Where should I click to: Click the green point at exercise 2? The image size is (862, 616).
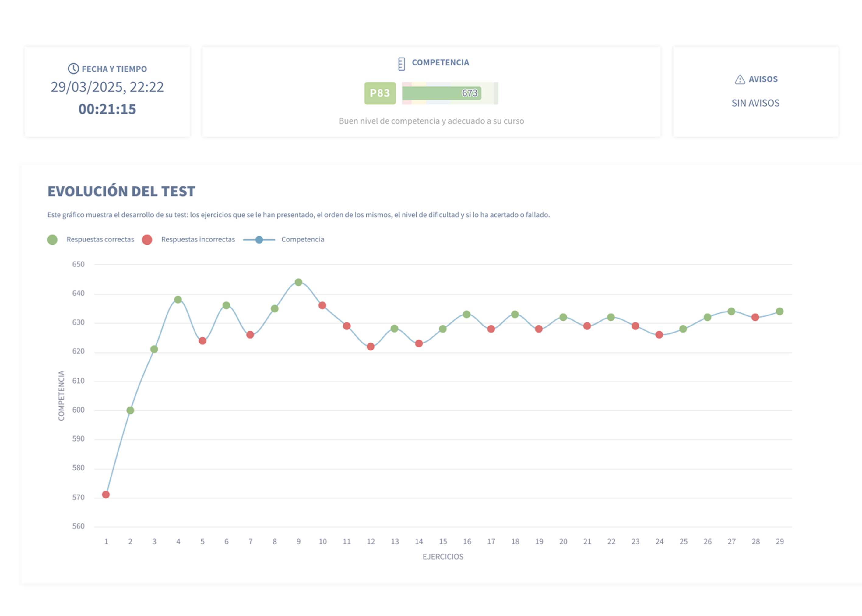point(130,410)
